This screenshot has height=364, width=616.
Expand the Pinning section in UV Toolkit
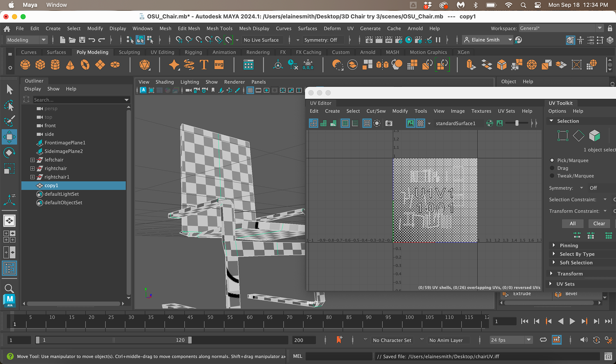(554, 245)
